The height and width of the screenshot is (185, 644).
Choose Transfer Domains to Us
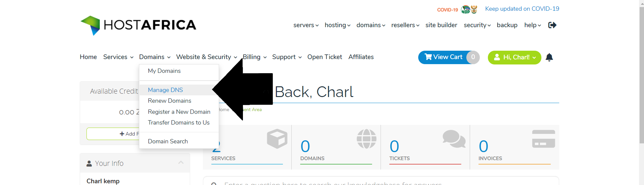point(179,123)
